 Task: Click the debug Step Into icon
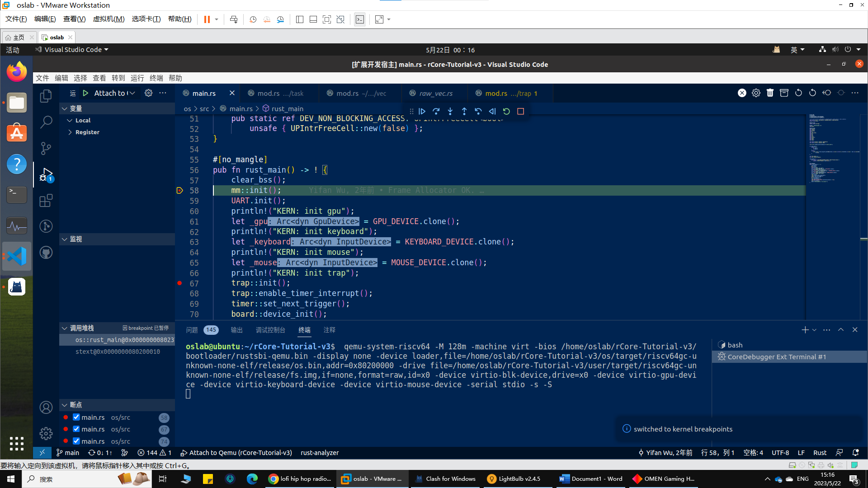point(450,111)
